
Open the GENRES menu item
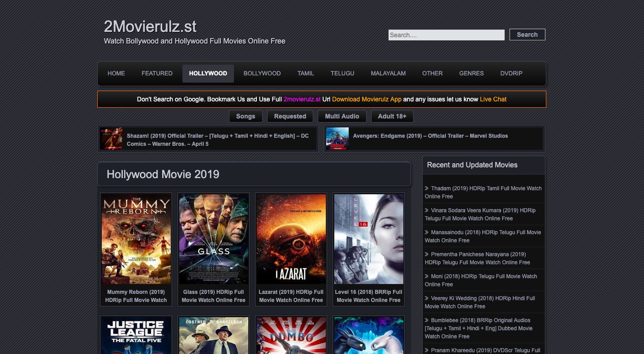[x=471, y=73]
